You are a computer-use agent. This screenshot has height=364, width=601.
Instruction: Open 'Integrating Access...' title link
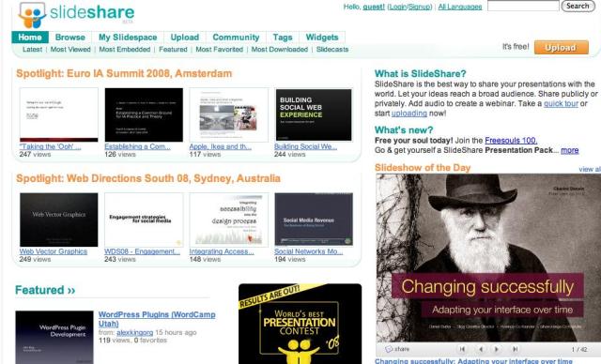pyautogui.click(x=222, y=251)
